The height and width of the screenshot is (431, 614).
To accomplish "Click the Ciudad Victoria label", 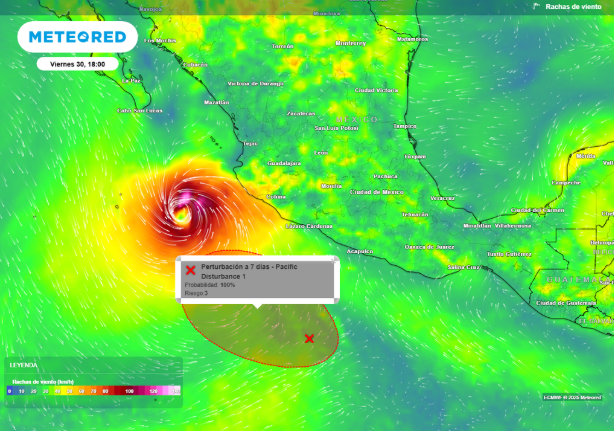I will click(x=376, y=90).
